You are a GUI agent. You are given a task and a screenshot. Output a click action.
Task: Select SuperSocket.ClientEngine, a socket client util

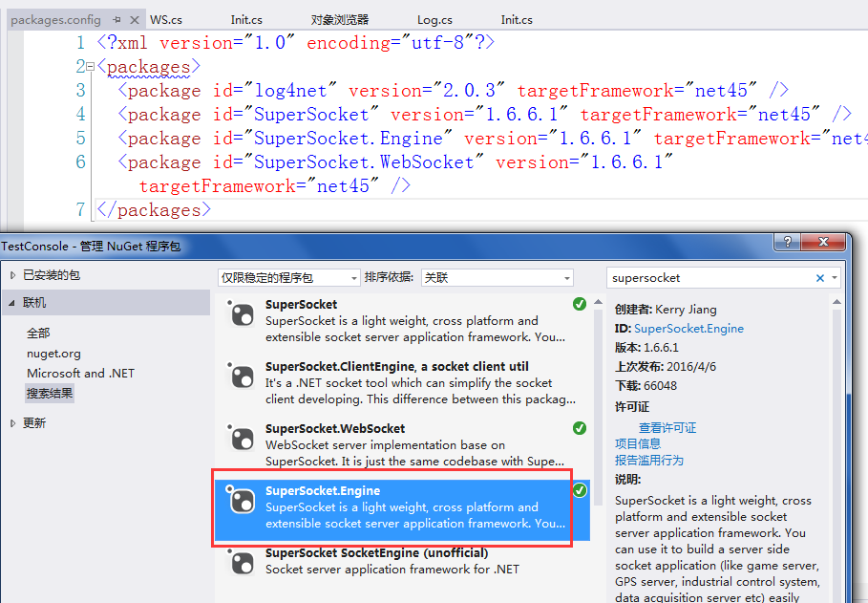397,366
